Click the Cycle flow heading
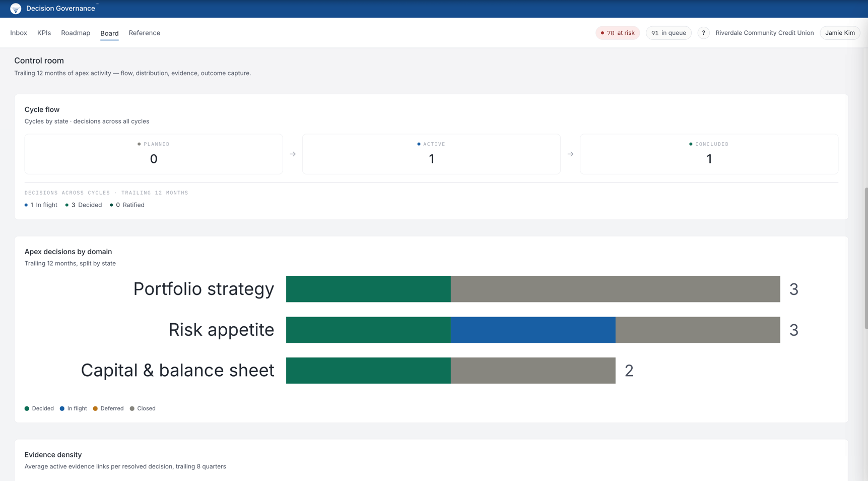Viewport: 868px width, 481px height. tap(42, 109)
